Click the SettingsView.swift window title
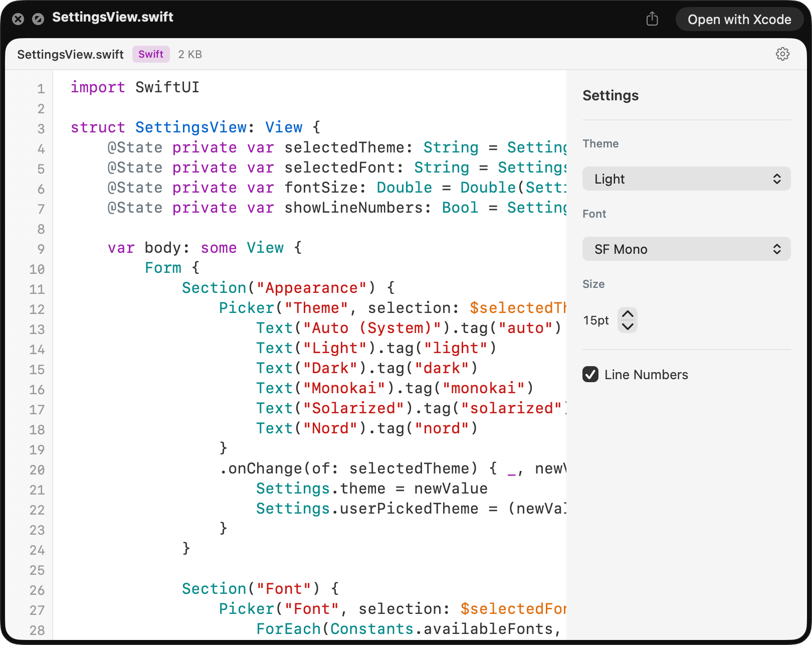 coord(113,17)
